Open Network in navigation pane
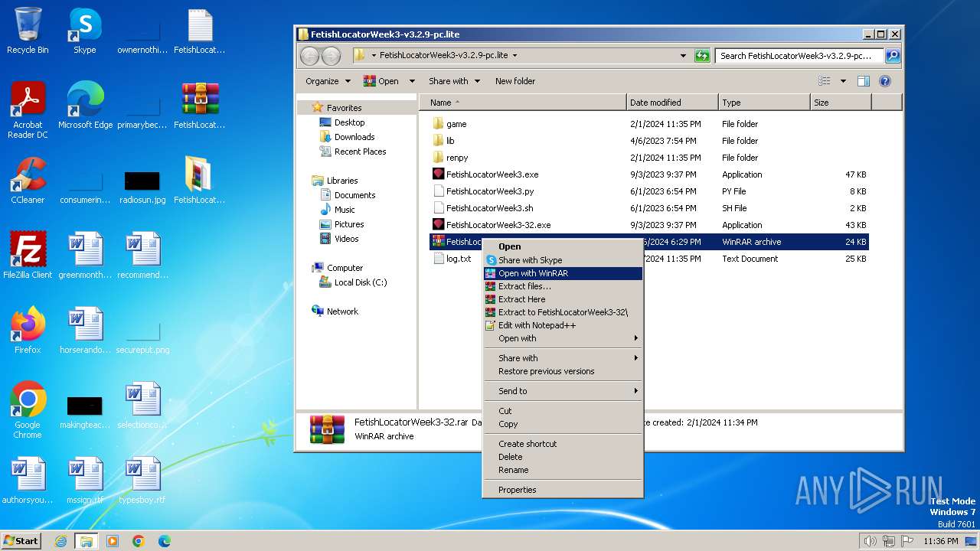 (342, 311)
